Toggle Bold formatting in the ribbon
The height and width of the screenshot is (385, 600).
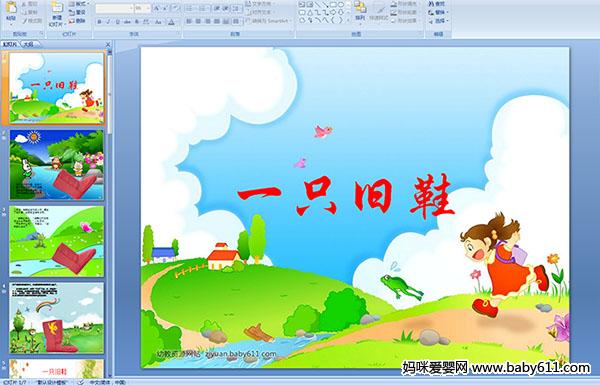99,22
